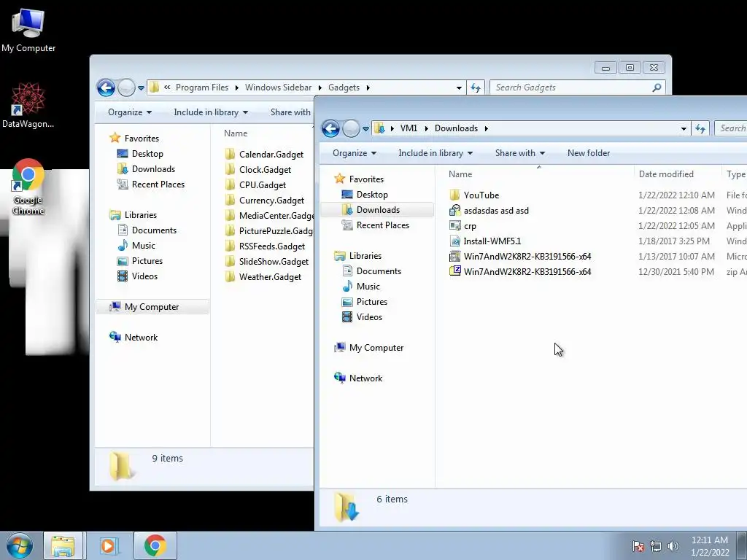Select Recent Places in Downloads window sidebar
The height and width of the screenshot is (560, 747).
pyautogui.click(x=382, y=225)
